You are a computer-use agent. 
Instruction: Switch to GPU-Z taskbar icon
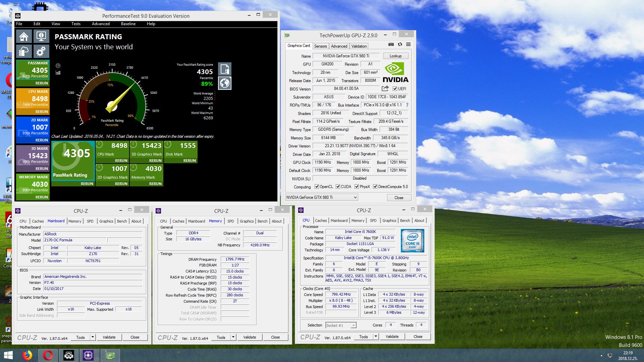(x=110, y=355)
